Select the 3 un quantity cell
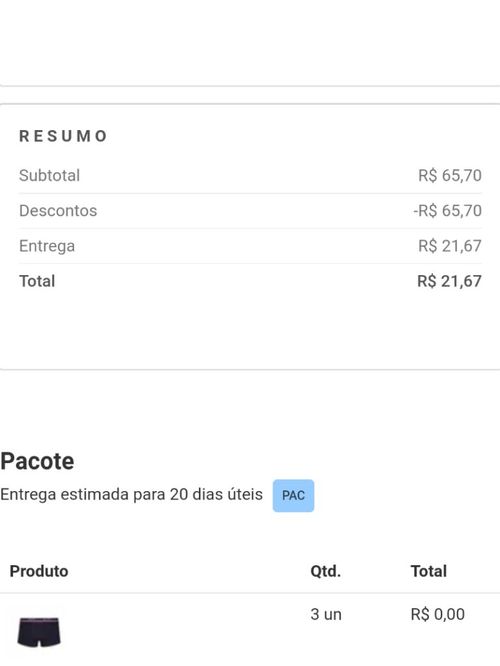Viewport: 500px width, 666px height. point(326,614)
